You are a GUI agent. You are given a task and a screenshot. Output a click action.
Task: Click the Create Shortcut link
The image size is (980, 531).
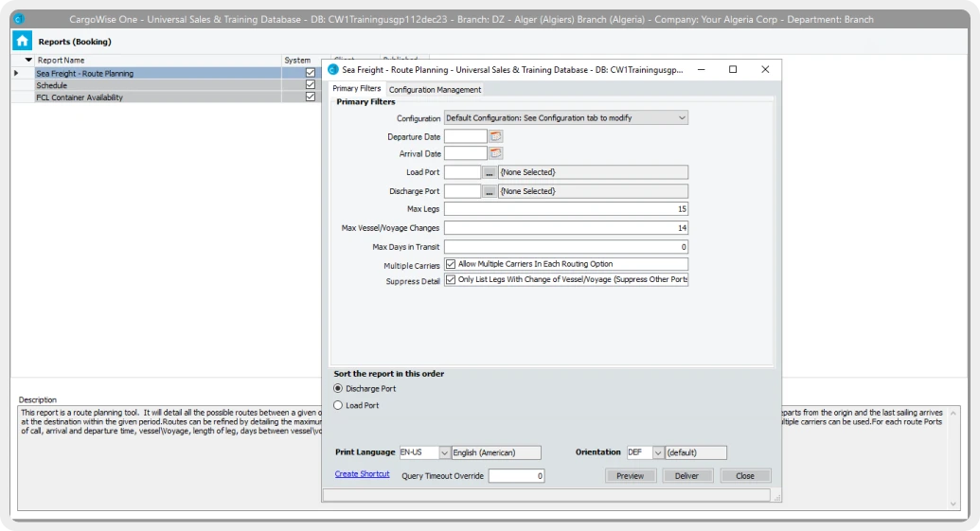pyautogui.click(x=362, y=474)
